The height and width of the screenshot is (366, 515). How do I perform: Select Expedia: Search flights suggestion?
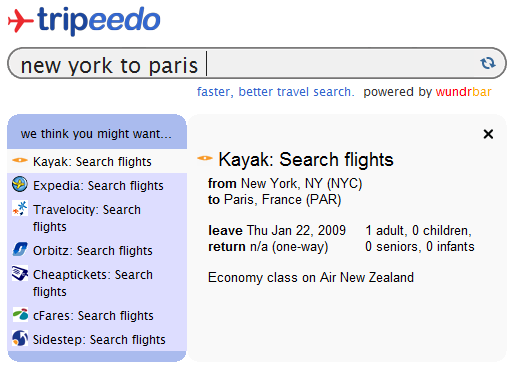[x=97, y=185]
